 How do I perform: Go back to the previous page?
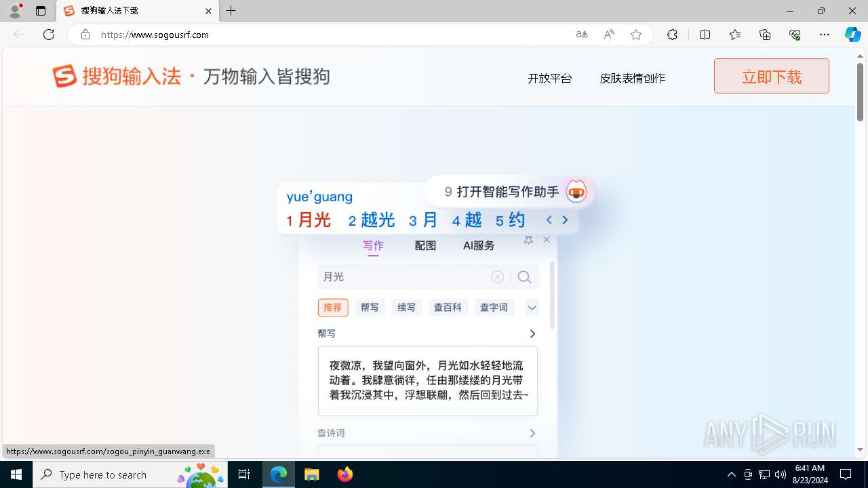click(x=19, y=35)
